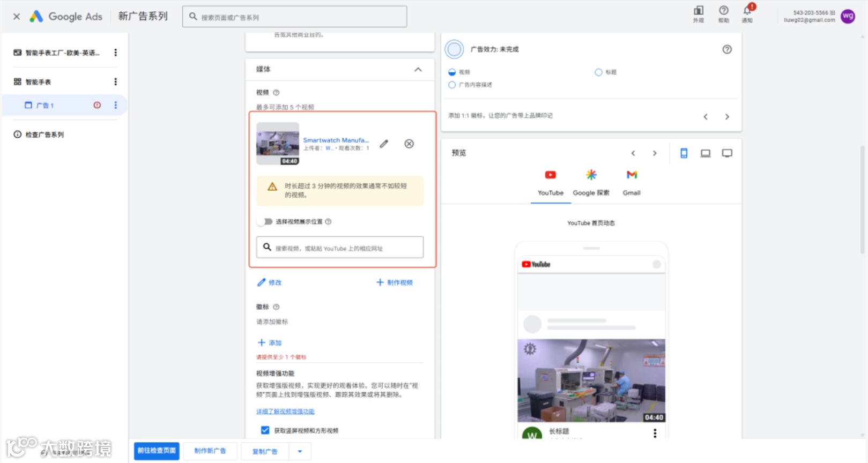Click the red error icon beside 广告 1

(x=97, y=105)
